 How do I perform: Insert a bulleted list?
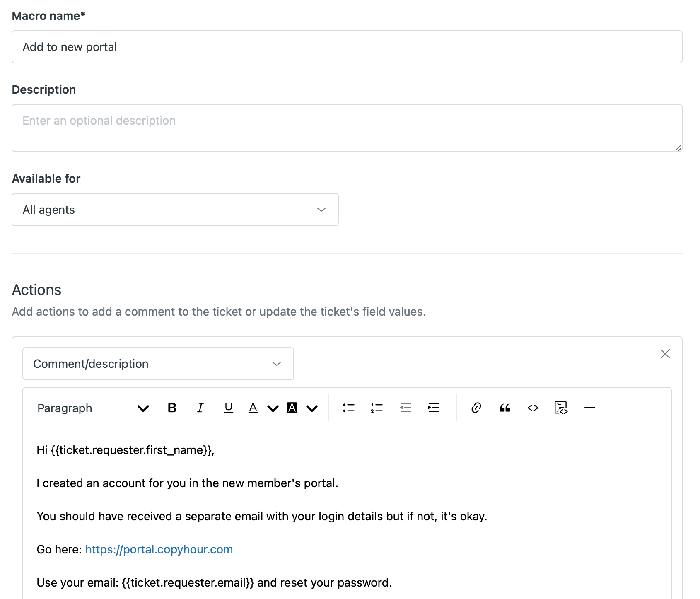click(349, 408)
